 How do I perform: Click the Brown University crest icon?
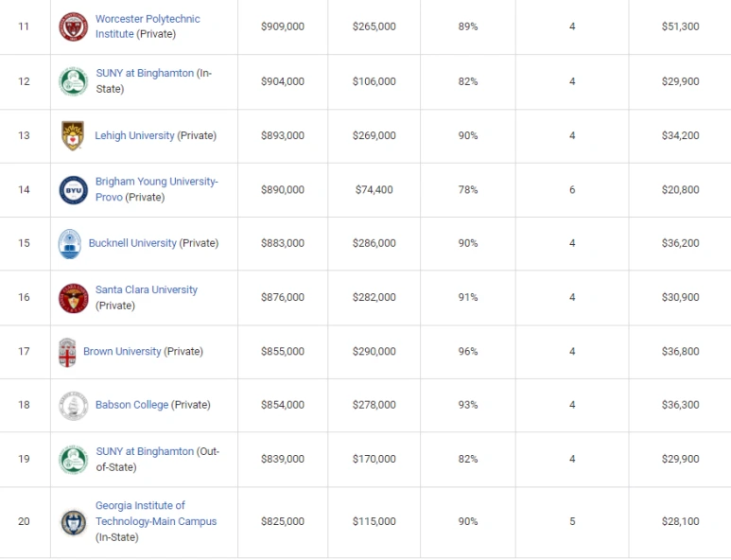pyautogui.click(x=67, y=352)
